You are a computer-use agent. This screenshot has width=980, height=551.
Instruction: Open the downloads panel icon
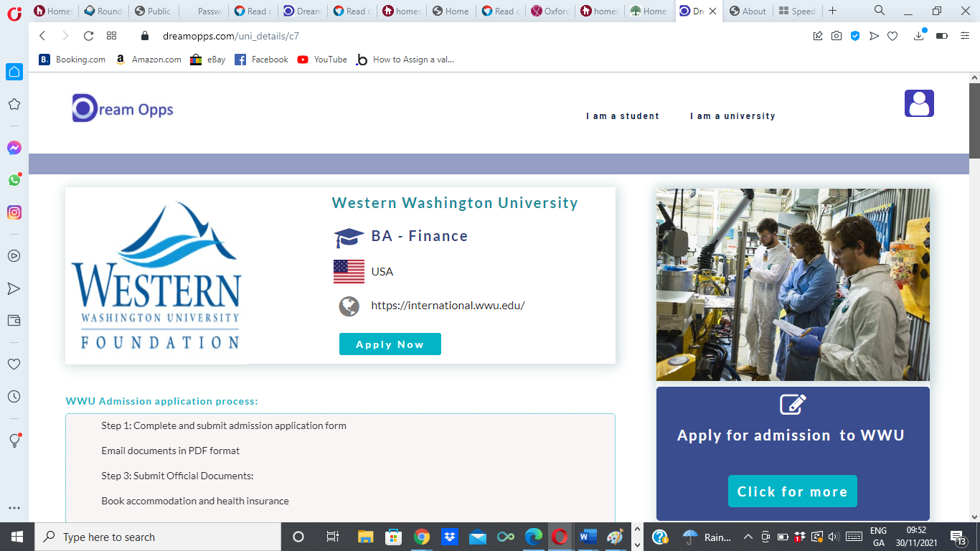[919, 36]
